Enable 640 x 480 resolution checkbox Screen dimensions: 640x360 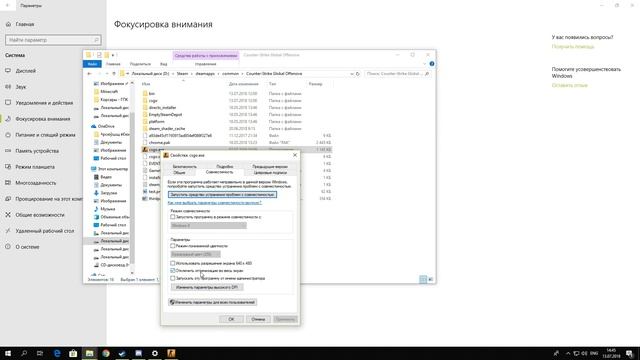[x=173, y=263]
